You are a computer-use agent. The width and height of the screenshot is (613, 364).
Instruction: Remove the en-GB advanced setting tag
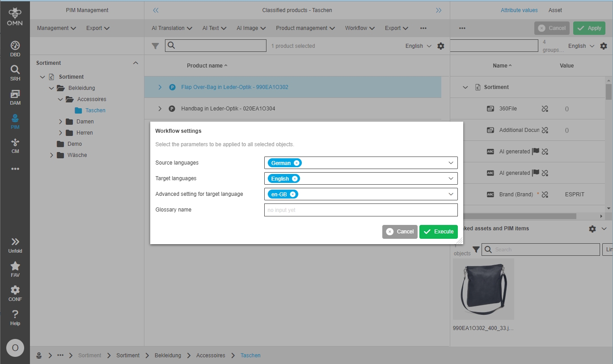292,195
